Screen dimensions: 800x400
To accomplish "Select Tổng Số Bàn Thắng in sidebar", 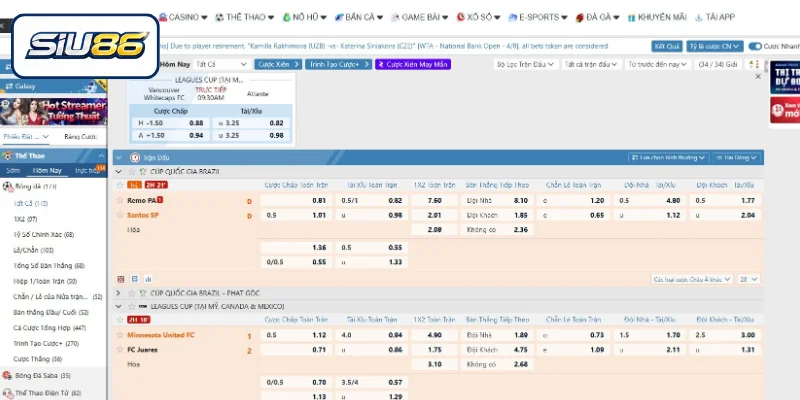I will click(x=49, y=266).
